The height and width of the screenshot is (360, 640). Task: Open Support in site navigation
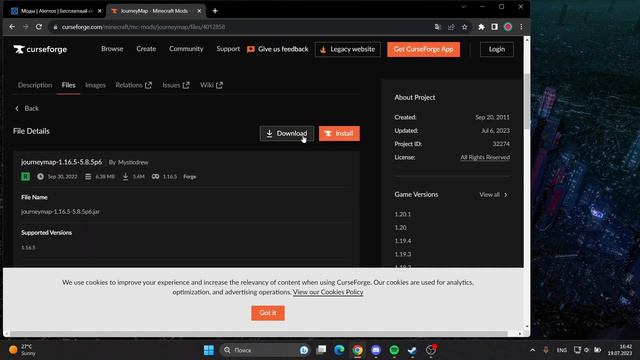pos(228,49)
